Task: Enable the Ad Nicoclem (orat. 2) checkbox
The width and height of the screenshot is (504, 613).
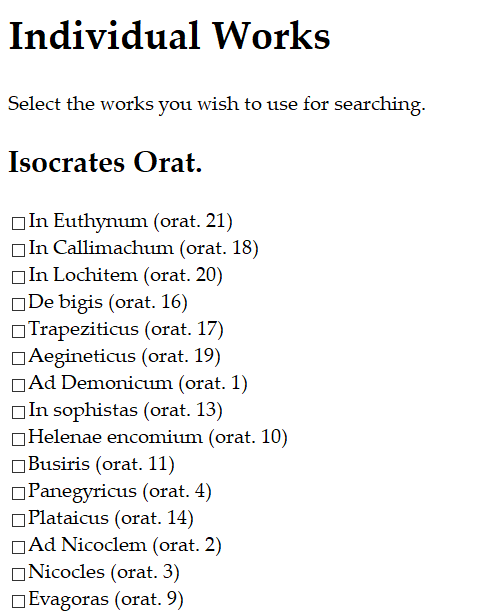Action: click(x=18, y=547)
